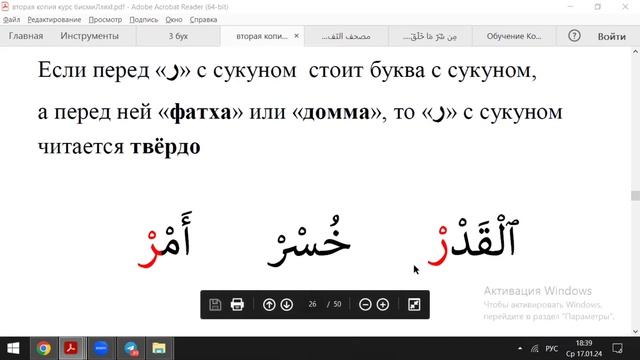The image size is (640, 360).
Task: Click the save icon in floating toolbar
Action: (x=215, y=304)
